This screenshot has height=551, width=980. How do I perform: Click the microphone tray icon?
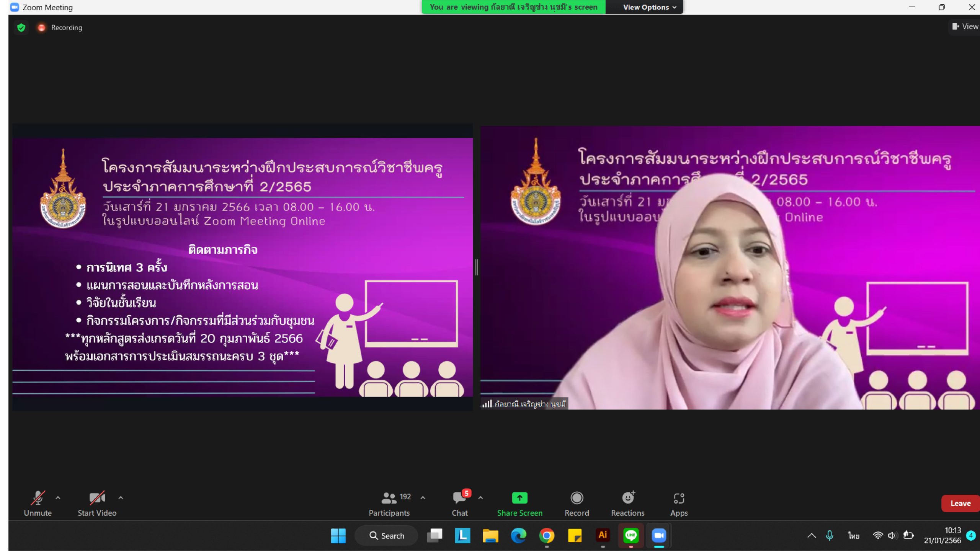click(x=830, y=536)
